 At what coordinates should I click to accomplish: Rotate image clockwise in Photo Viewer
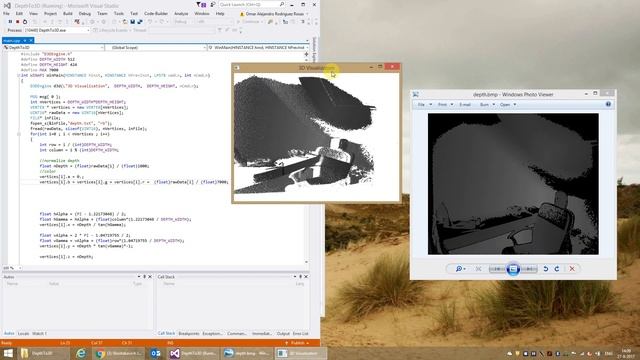point(557,269)
